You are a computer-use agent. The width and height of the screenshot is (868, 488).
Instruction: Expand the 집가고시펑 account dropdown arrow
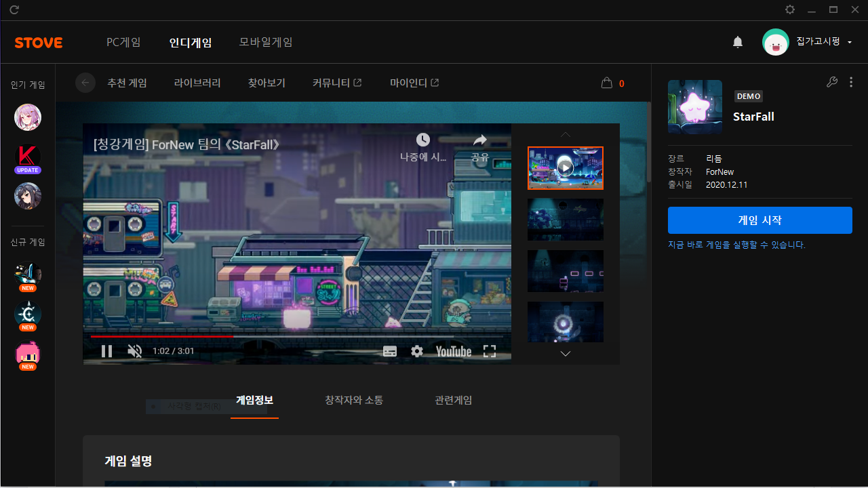pyautogui.click(x=850, y=43)
